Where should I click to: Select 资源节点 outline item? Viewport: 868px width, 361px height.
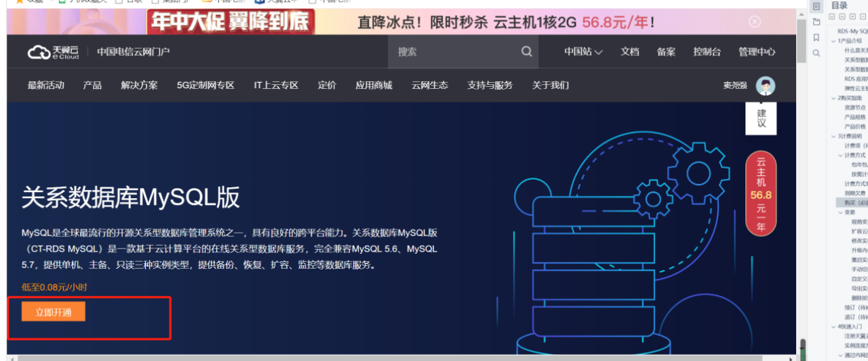pyautogui.click(x=855, y=107)
